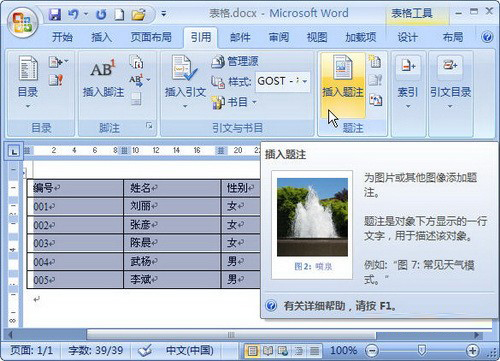Click table cell 姓名

[x=172, y=188]
